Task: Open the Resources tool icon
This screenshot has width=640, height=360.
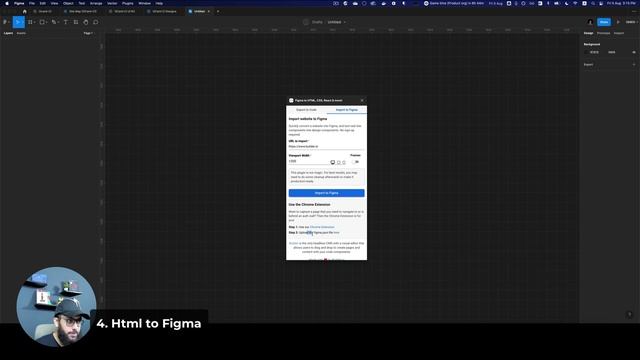Action: [76, 22]
